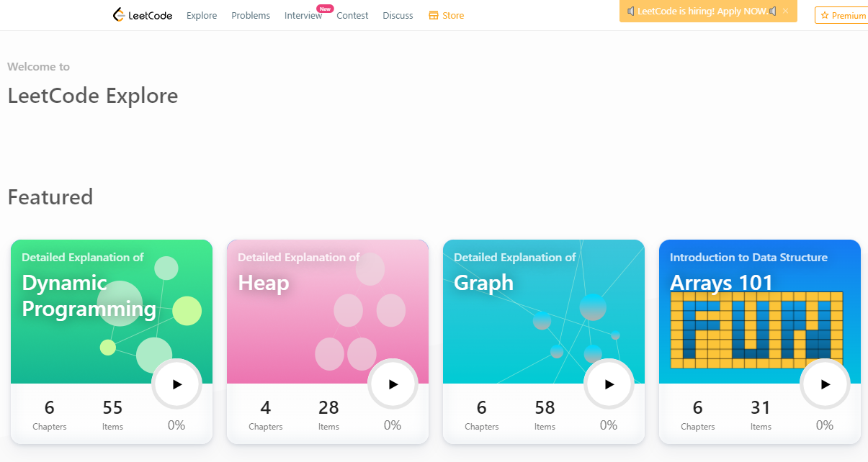Click 6 Chapters on Graph card
The image size is (868, 462).
pyautogui.click(x=482, y=415)
